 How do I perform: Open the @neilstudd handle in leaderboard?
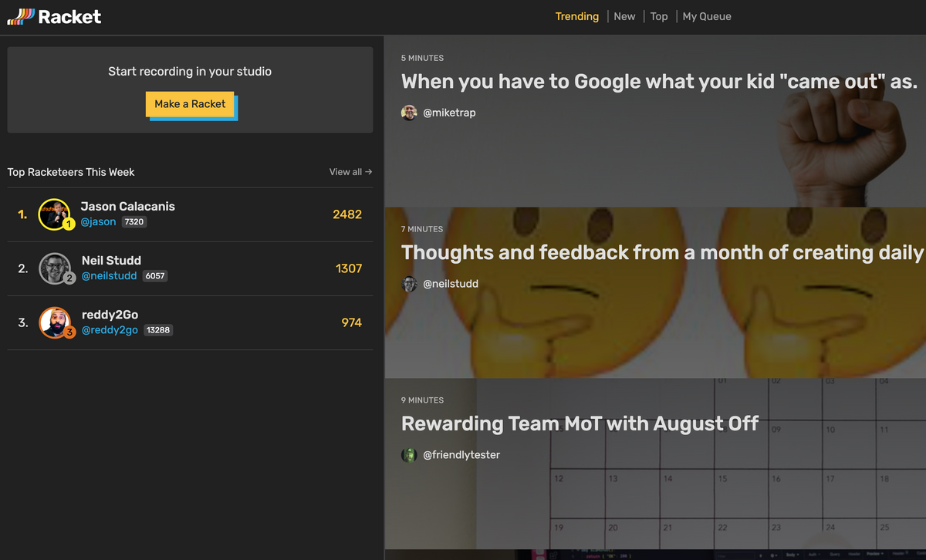click(109, 276)
